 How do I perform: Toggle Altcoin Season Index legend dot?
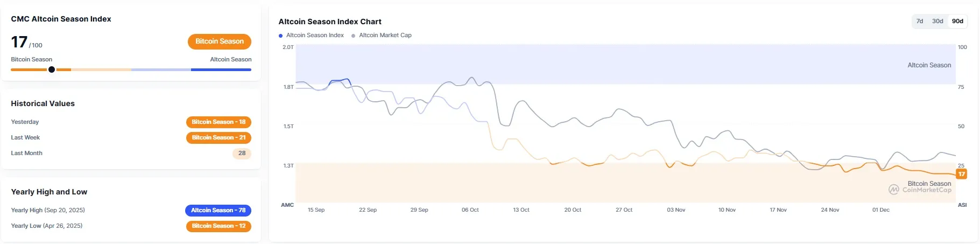click(x=281, y=36)
